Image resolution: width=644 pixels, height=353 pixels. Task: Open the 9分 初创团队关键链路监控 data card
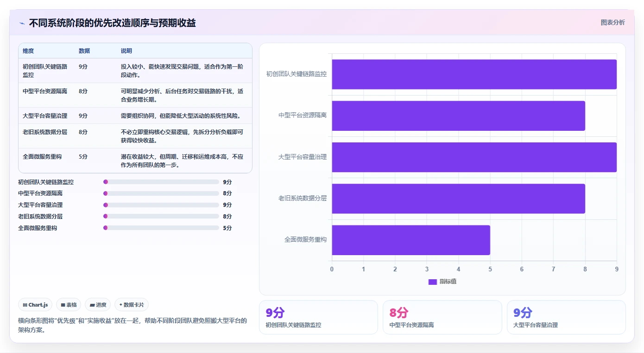point(318,317)
